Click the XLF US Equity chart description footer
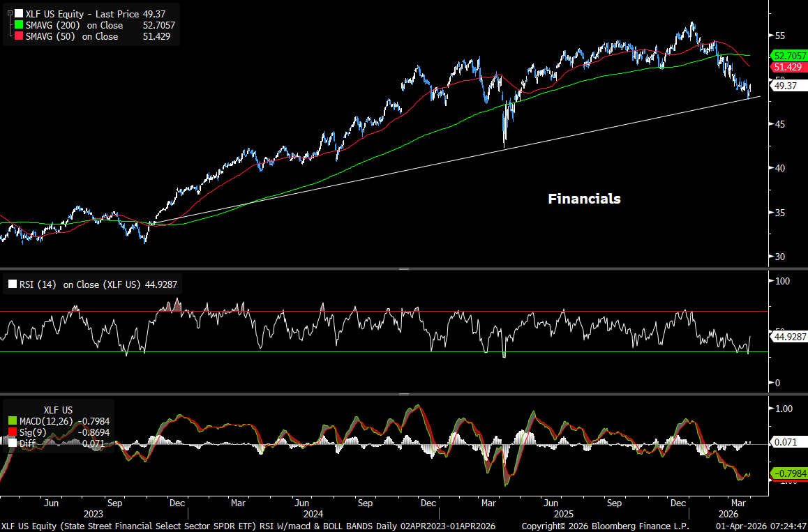Viewport: 808px width, 532px height. pos(248,527)
